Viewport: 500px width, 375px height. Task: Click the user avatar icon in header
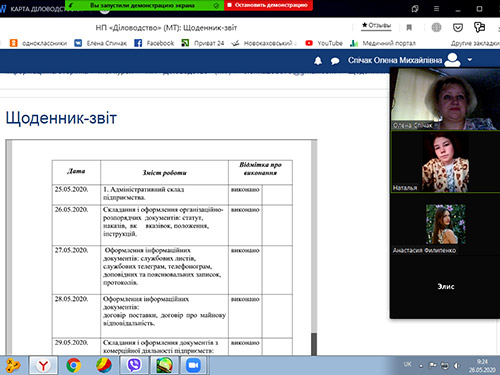(x=453, y=60)
